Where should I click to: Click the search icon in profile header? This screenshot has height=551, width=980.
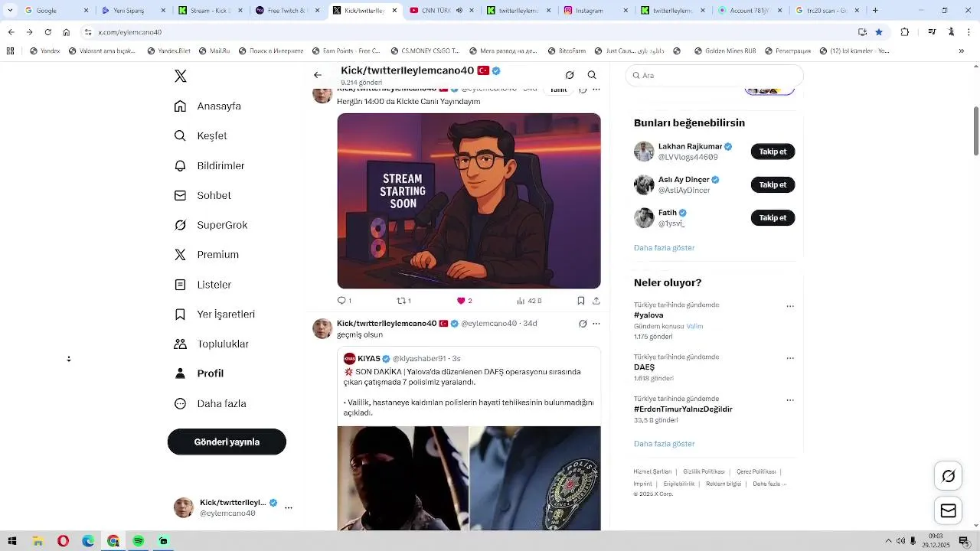pyautogui.click(x=592, y=75)
